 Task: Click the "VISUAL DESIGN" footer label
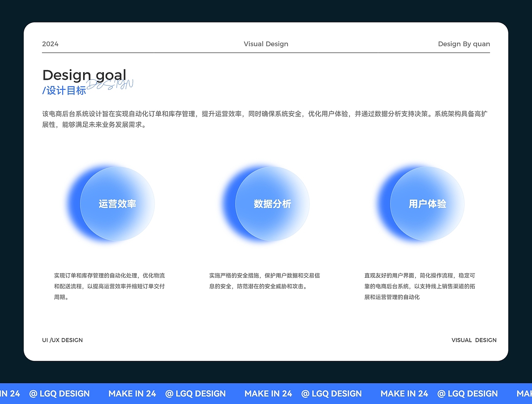coord(474,340)
